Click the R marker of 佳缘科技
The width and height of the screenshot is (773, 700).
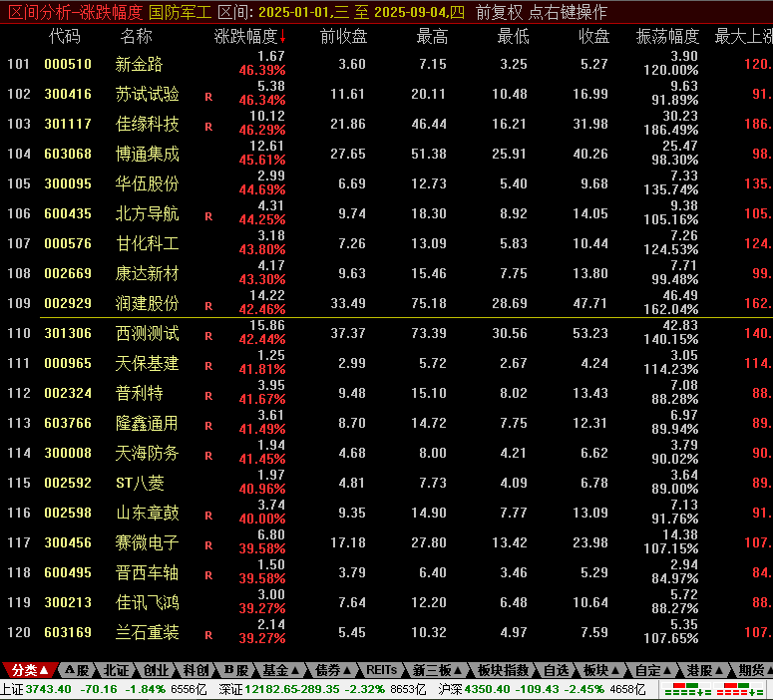click(x=208, y=127)
